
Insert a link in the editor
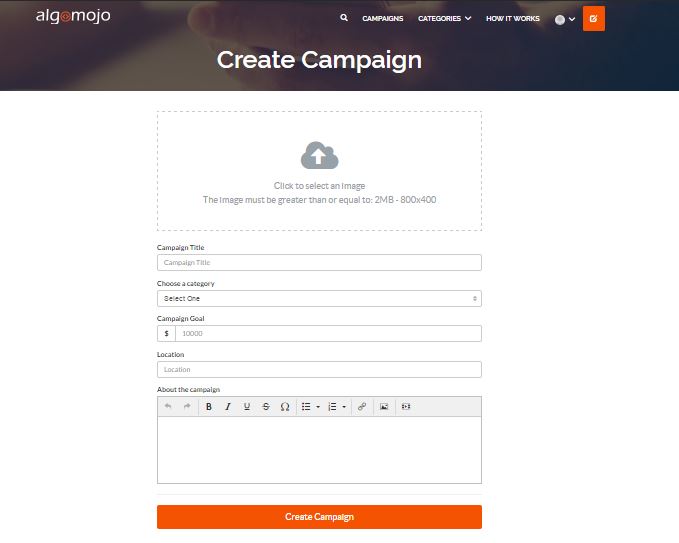[362, 407]
